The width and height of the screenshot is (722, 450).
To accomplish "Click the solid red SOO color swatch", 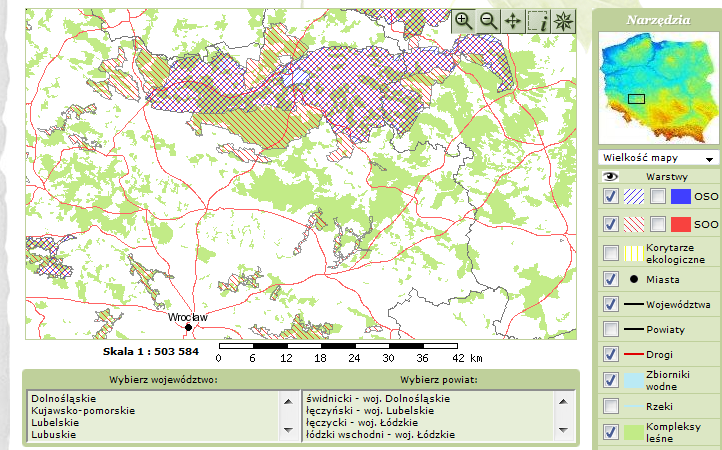I will coord(681,224).
